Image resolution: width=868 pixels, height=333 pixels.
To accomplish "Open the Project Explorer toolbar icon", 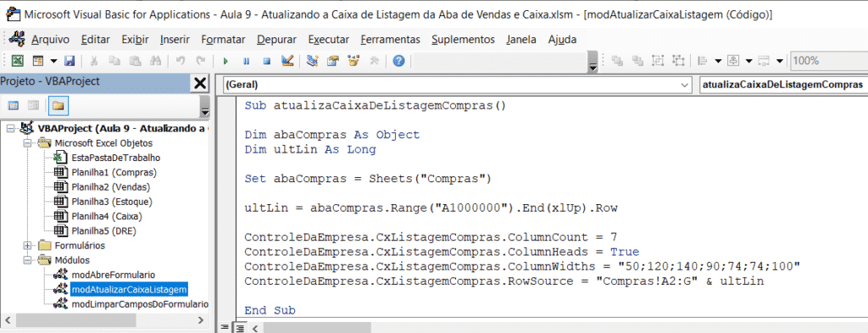I will (312, 60).
